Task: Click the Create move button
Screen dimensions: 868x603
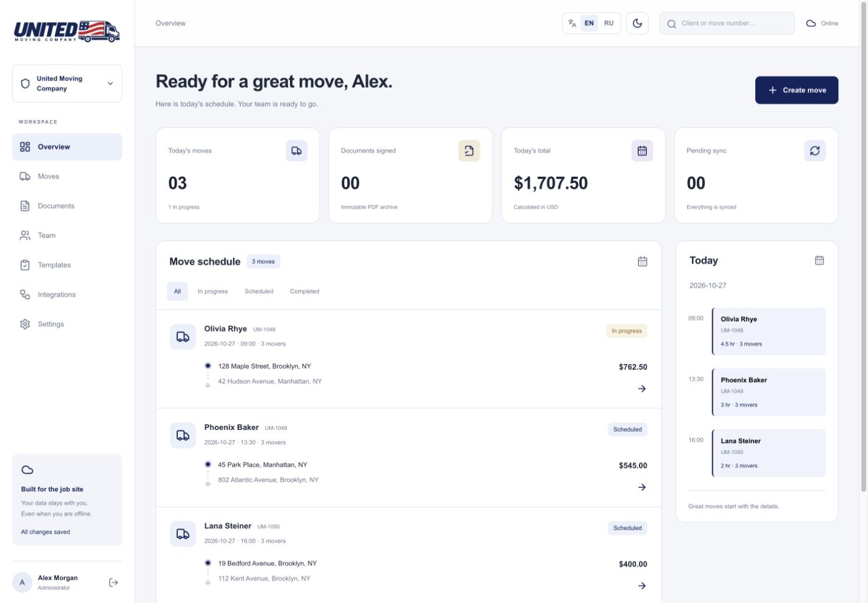Action: click(797, 90)
